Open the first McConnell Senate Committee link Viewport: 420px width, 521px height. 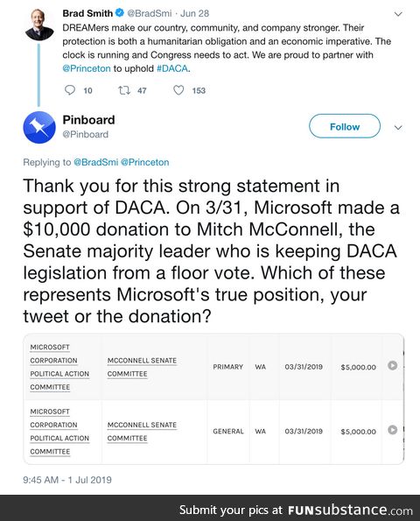coord(142,367)
